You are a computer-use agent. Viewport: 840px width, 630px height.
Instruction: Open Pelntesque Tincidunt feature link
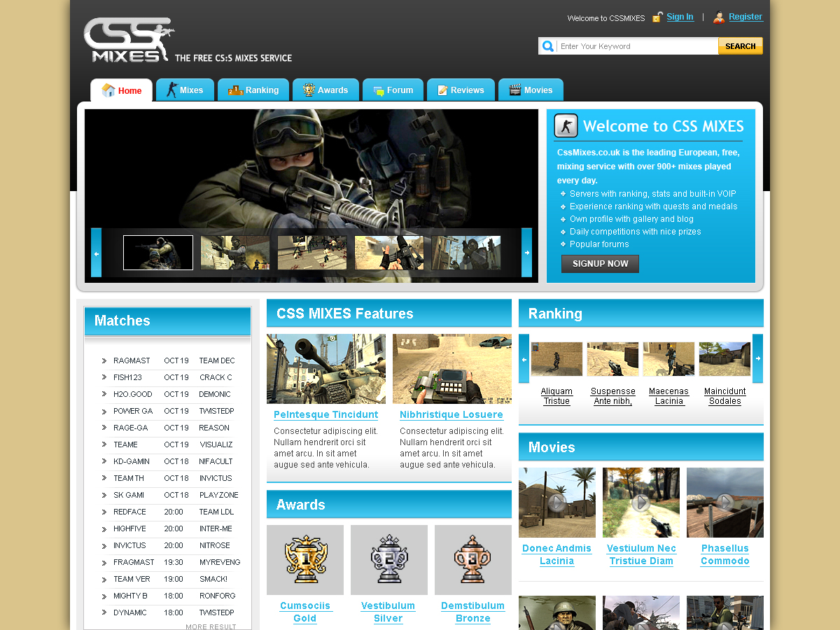click(325, 414)
